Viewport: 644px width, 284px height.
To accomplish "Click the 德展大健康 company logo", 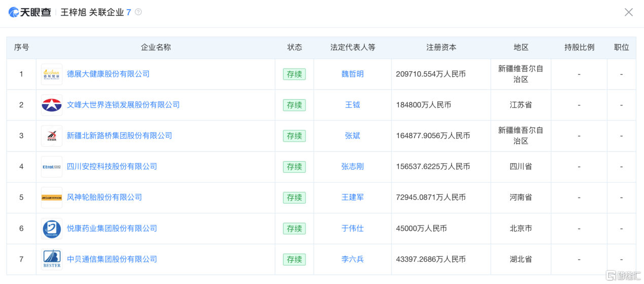I will pyautogui.click(x=52, y=74).
